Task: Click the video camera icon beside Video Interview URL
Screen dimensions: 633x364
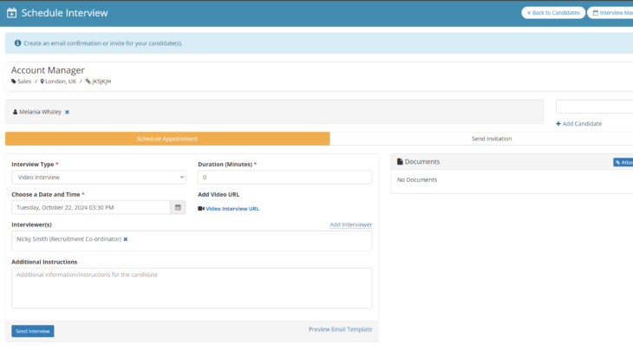Action: tap(201, 209)
